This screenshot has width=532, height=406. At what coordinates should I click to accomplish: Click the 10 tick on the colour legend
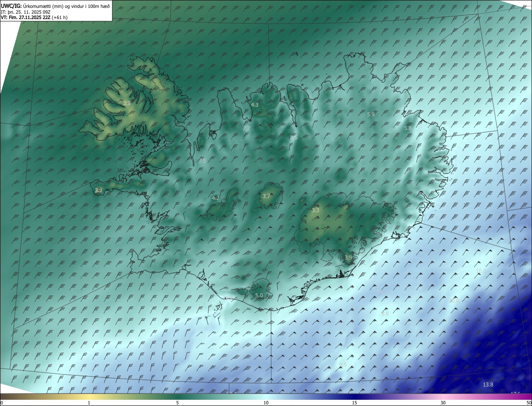266,403
